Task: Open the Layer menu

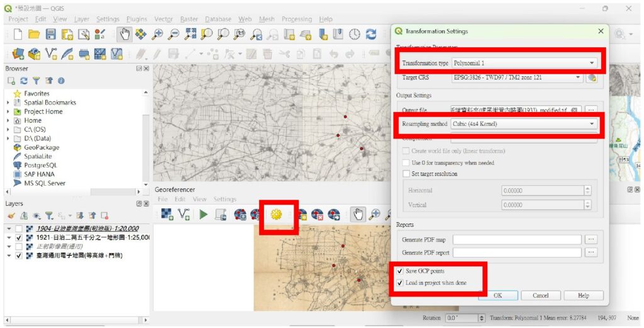Action: click(x=81, y=20)
